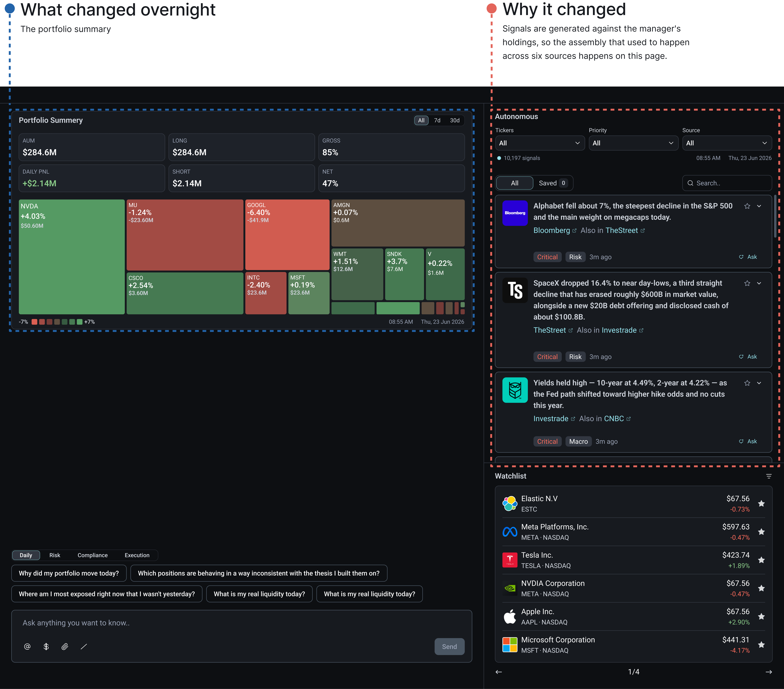Click the Bloomberg source logo
This screenshot has height=689, width=784.
(515, 213)
